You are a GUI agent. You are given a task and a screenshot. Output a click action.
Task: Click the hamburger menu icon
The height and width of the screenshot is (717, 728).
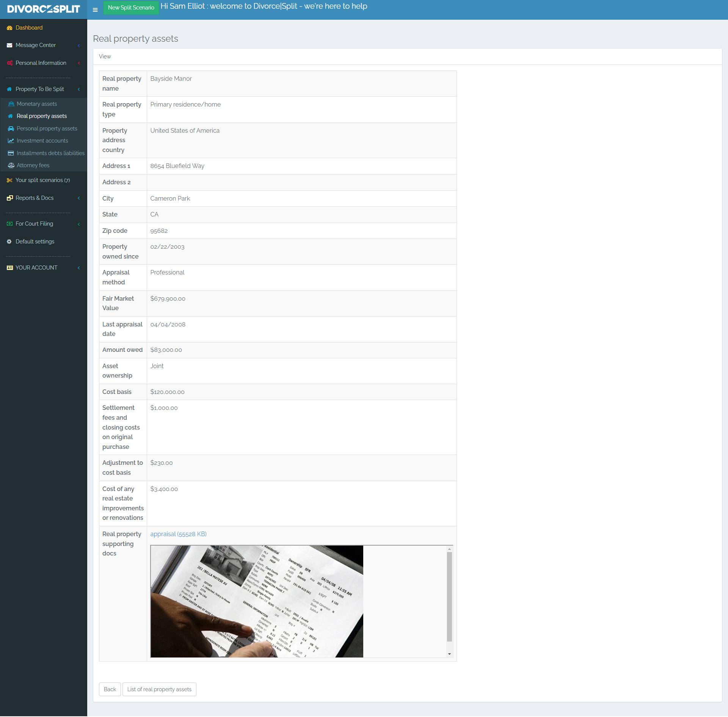(95, 10)
